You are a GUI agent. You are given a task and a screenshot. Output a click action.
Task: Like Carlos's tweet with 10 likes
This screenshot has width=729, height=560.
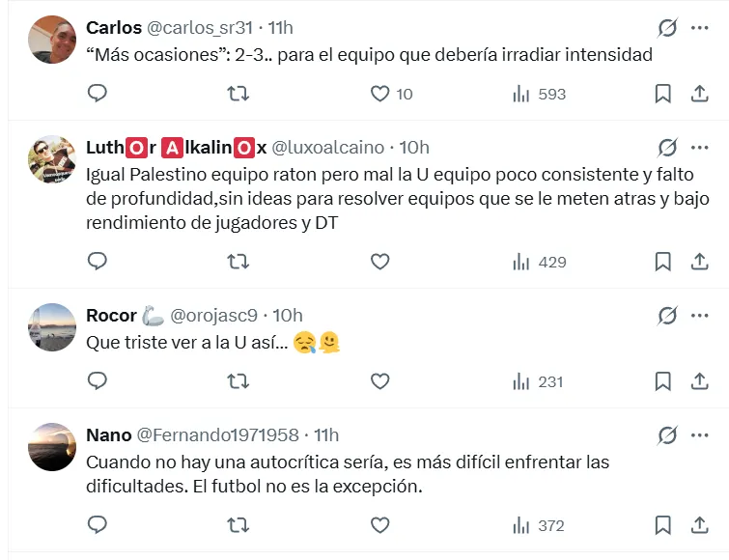[x=380, y=94]
